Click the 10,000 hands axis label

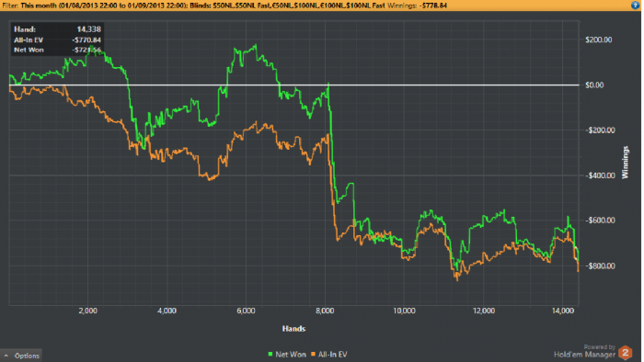(x=404, y=311)
